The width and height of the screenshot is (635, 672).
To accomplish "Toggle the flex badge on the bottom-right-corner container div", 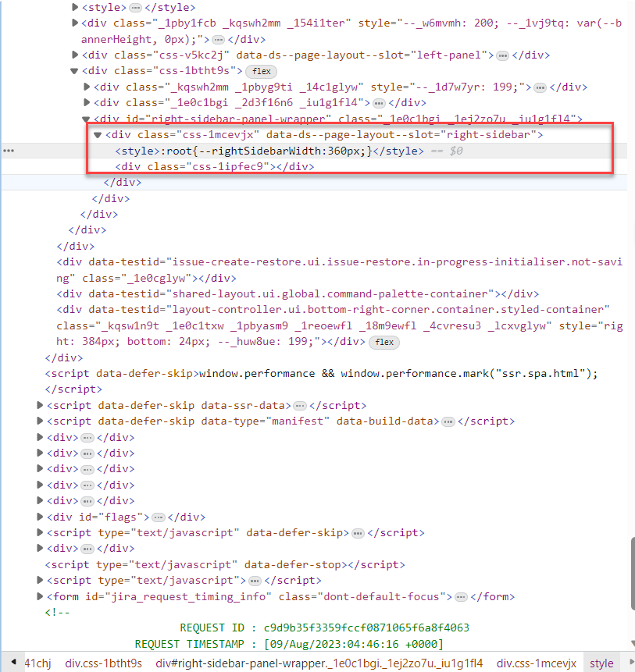I will (x=384, y=342).
